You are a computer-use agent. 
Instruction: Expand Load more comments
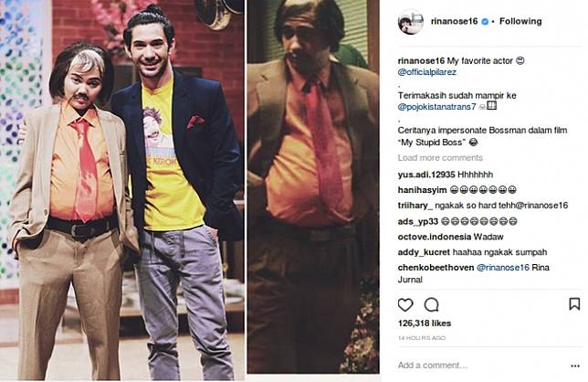pos(440,157)
